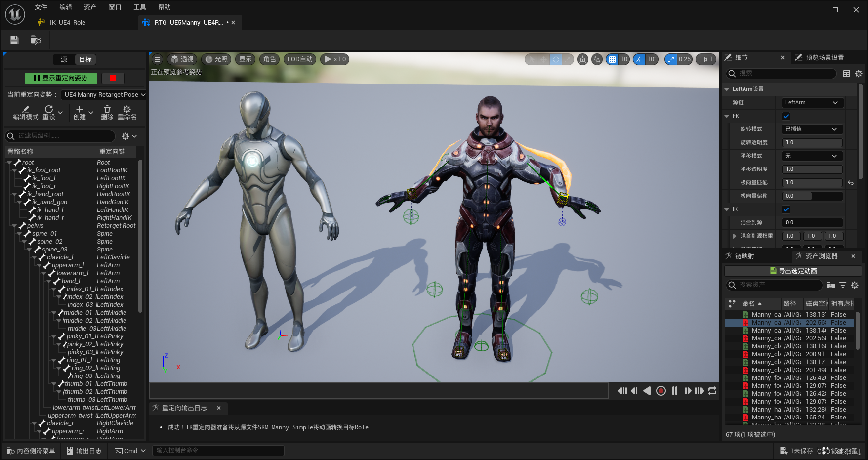
Task: Select the rotate gizmo tool
Action: (x=556, y=59)
